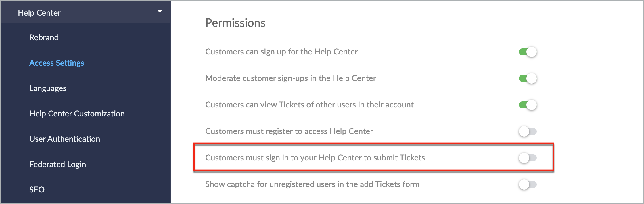Collapse the Help Center dropdown arrow
Image resolution: width=644 pixels, height=204 pixels.
pyautogui.click(x=160, y=12)
